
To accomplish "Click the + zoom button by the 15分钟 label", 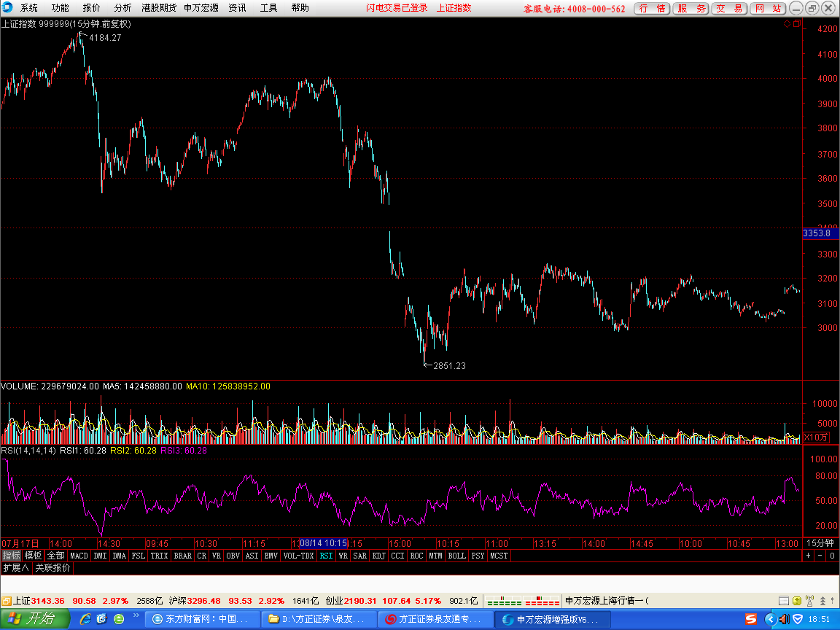I will tap(809, 556).
